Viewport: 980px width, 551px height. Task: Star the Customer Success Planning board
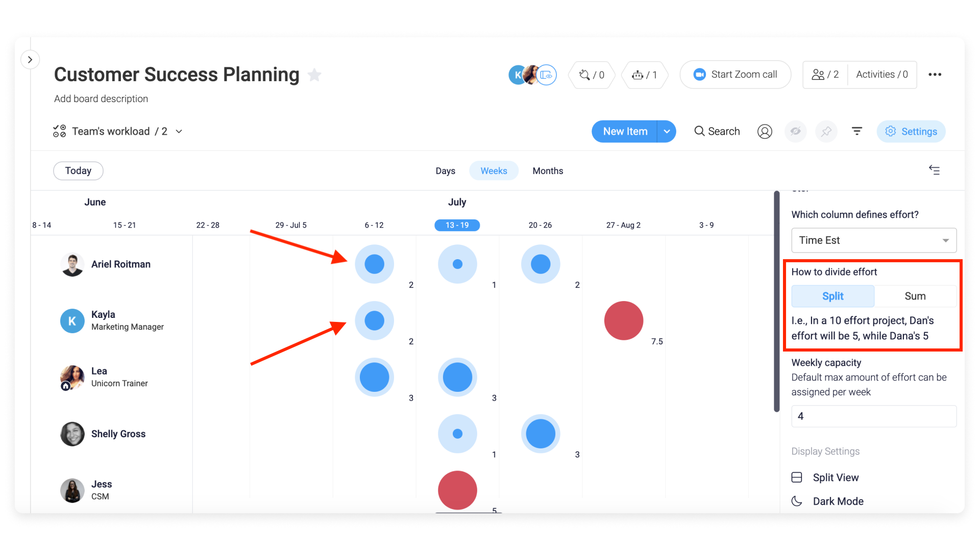tap(314, 75)
